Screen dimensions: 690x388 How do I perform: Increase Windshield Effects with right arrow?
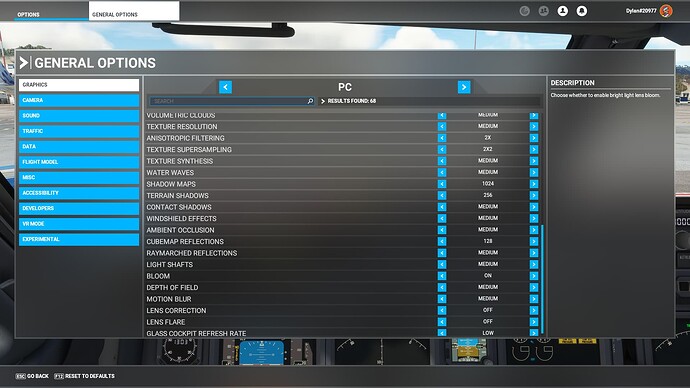(534, 219)
